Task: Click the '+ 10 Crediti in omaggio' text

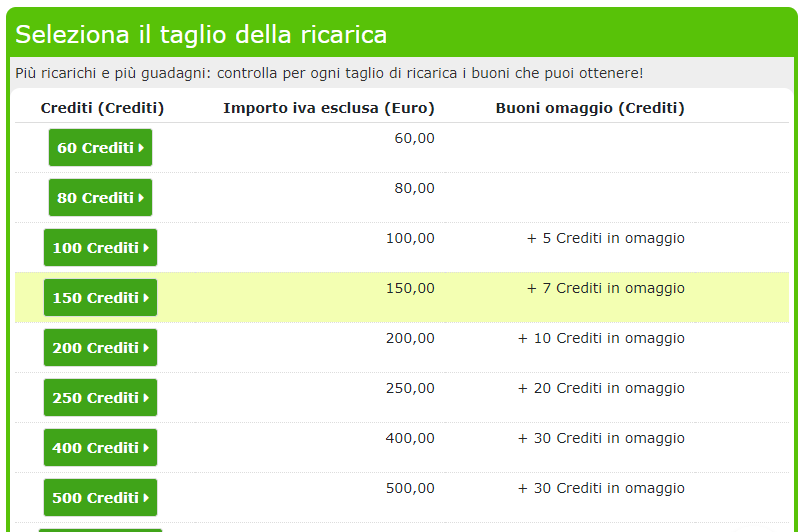Action: [601, 338]
